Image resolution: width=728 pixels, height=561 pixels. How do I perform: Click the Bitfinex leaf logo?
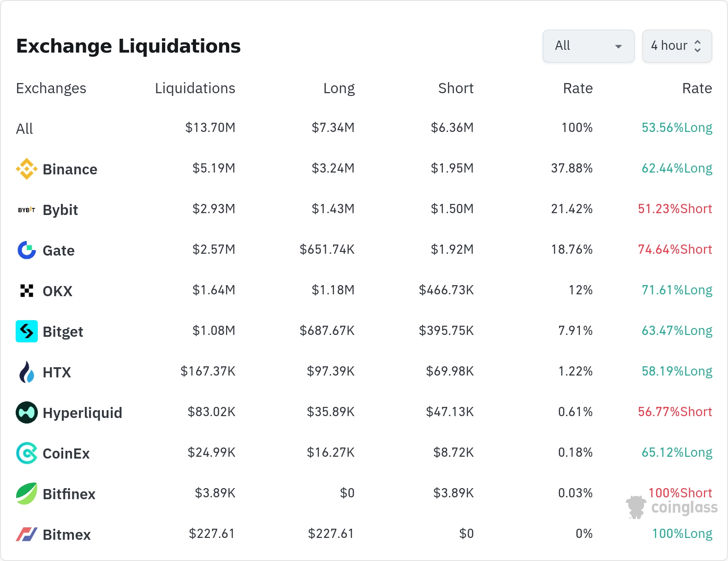pos(27,494)
